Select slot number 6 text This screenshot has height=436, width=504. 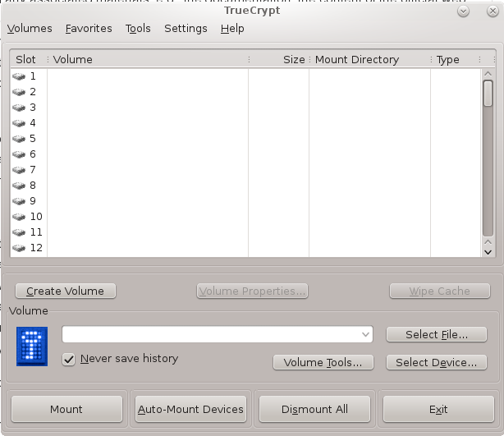click(x=33, y=154)
